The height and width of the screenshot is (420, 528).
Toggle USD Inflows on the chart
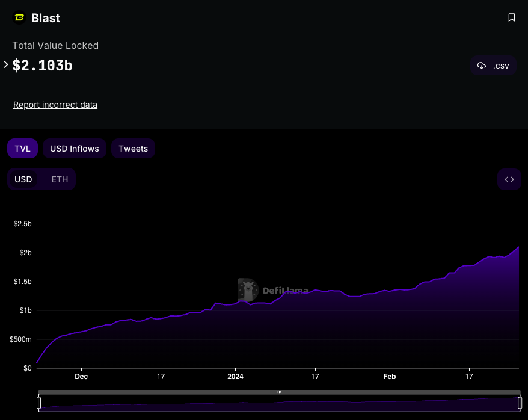[x=75, y=149]
